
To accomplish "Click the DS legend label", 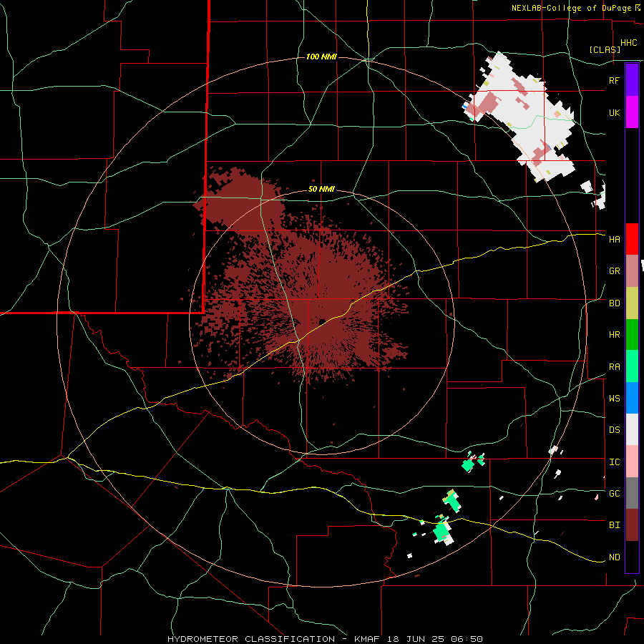I will coord(614,430).
